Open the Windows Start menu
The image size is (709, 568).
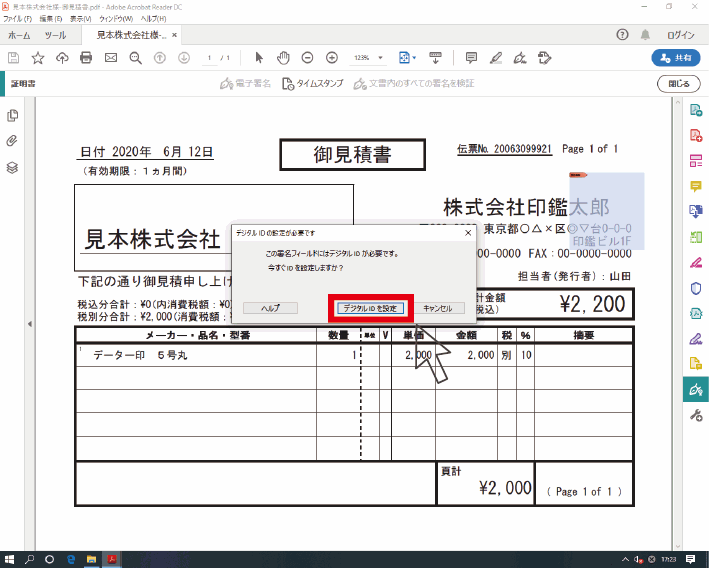pos(9,559)
